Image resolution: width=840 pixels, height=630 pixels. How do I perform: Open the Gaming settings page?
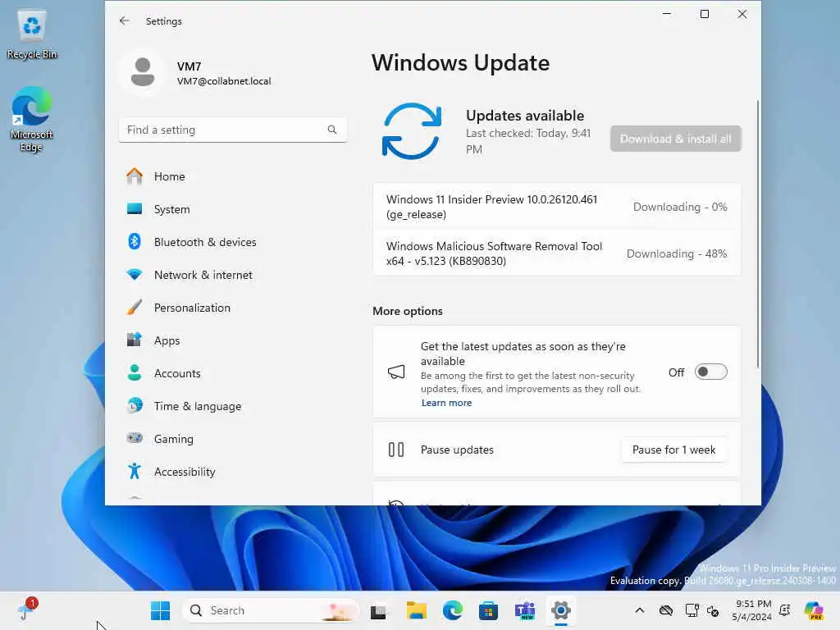[x=232, y=438]
